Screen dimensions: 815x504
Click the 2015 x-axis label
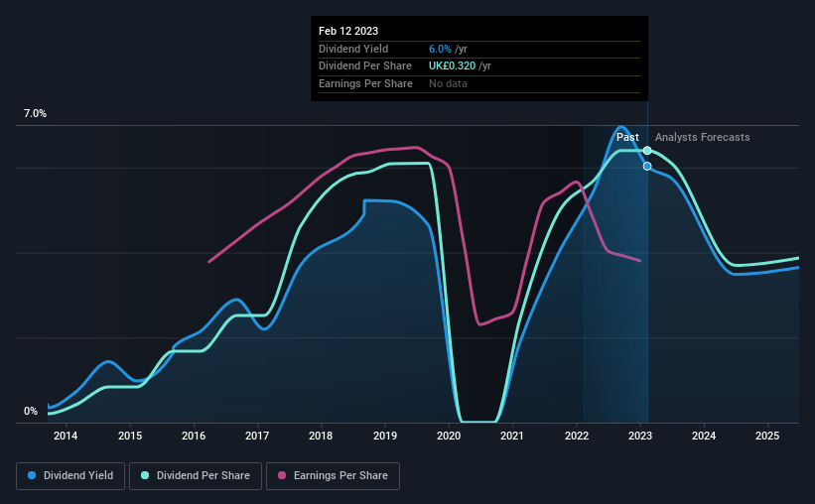point(130,436)
